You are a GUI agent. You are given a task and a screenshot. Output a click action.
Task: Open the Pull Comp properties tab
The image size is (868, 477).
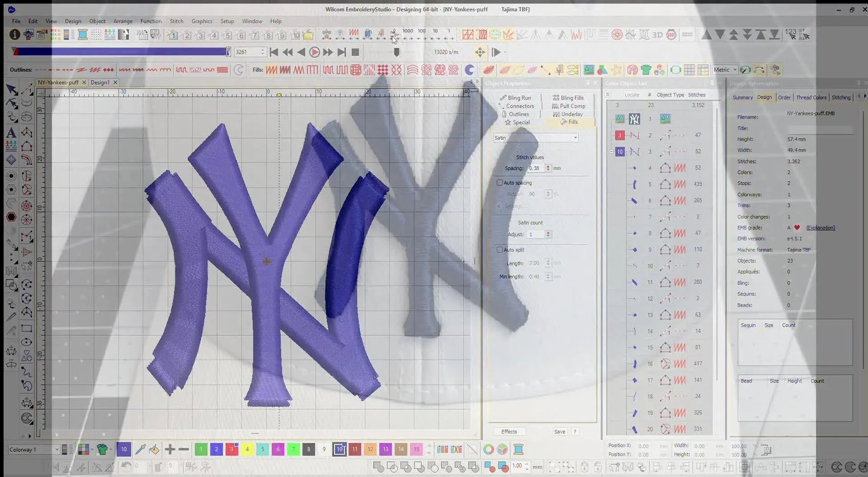coord(569,106)
